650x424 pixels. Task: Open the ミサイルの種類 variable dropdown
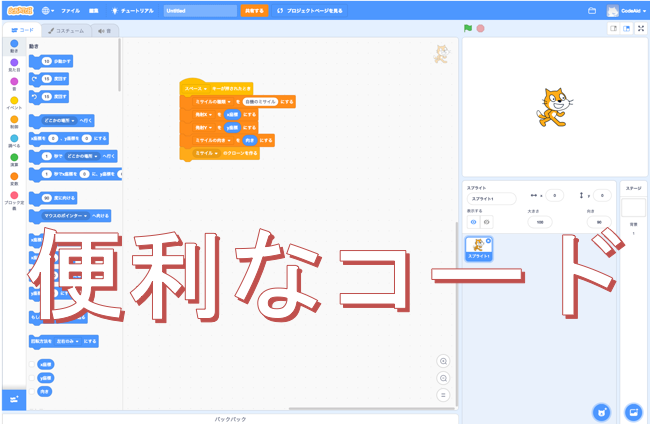coord(213,102)
